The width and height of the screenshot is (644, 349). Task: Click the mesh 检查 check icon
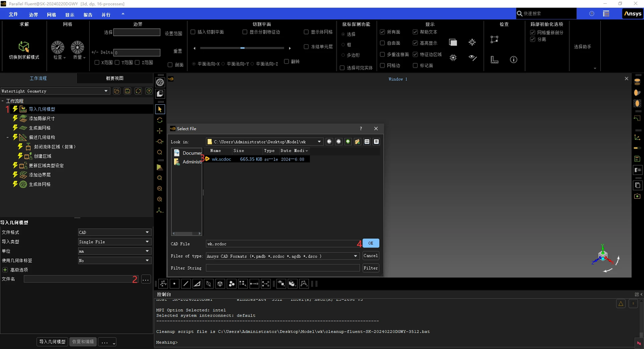57,47
